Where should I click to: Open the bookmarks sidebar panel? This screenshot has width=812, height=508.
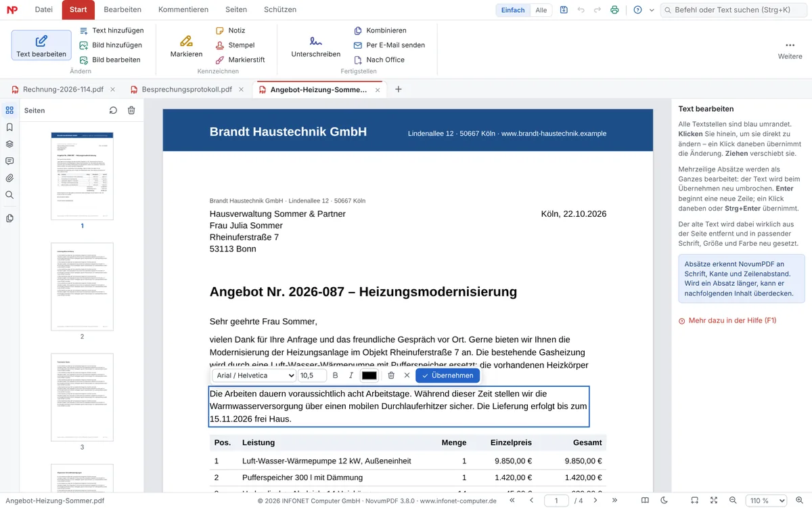9,127
